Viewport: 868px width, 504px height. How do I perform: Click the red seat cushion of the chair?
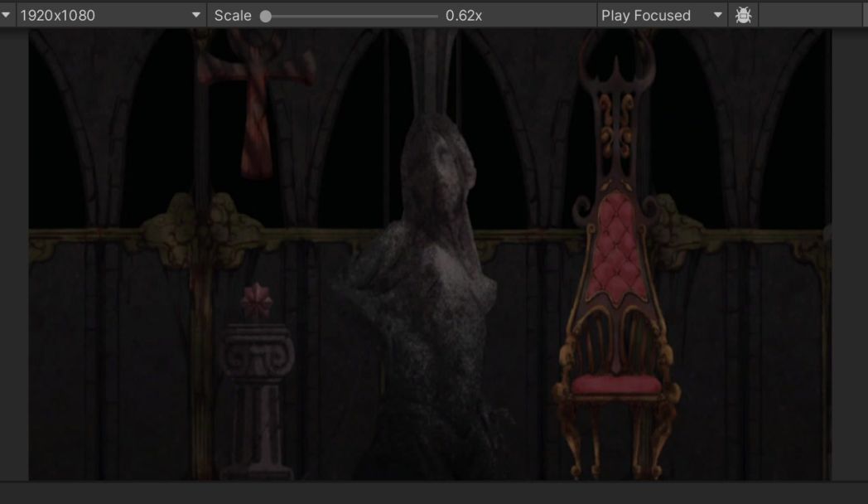[x=616, y=384]
